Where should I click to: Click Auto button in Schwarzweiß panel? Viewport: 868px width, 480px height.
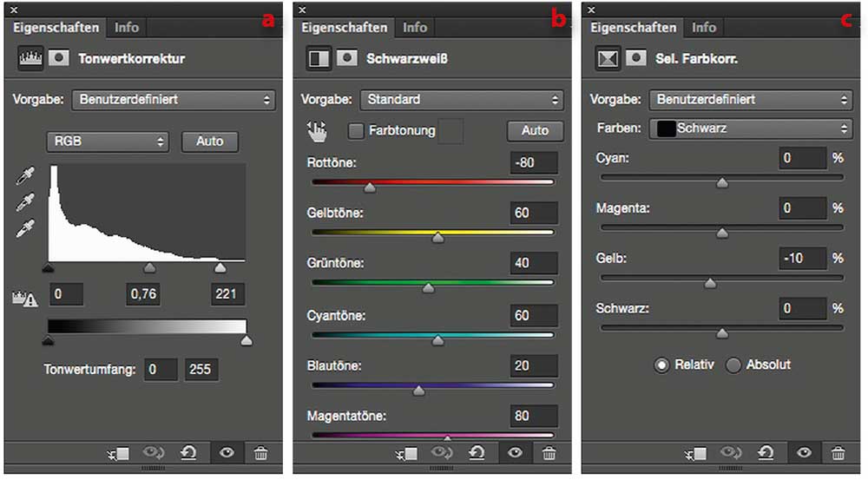click(x=535, y=130)
